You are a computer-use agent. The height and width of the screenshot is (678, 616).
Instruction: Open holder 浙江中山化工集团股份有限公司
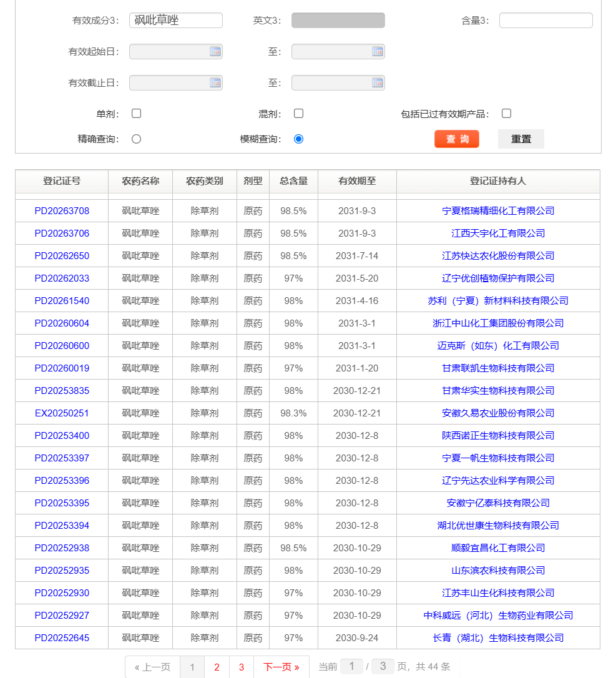pyautogui.click(x=498, y=323)
